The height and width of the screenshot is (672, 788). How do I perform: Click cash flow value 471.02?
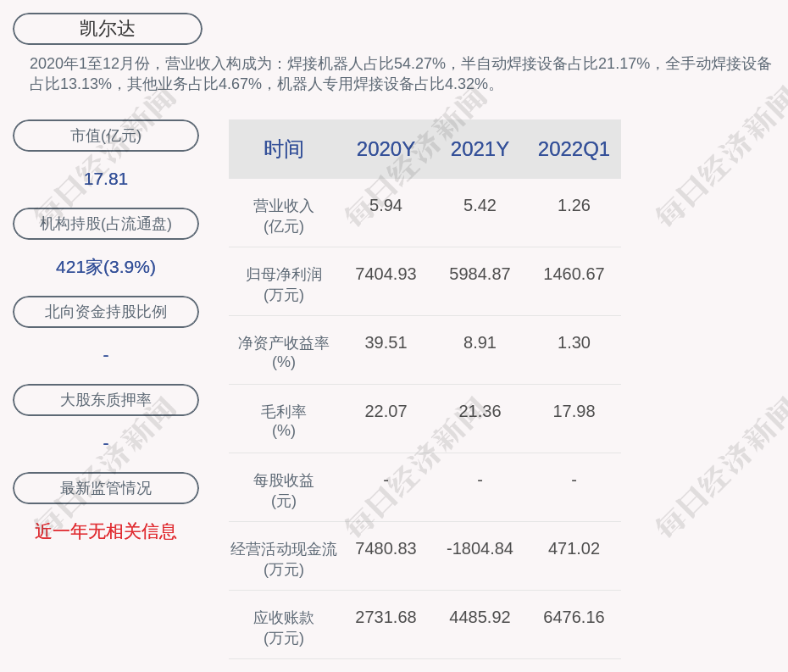574,548
